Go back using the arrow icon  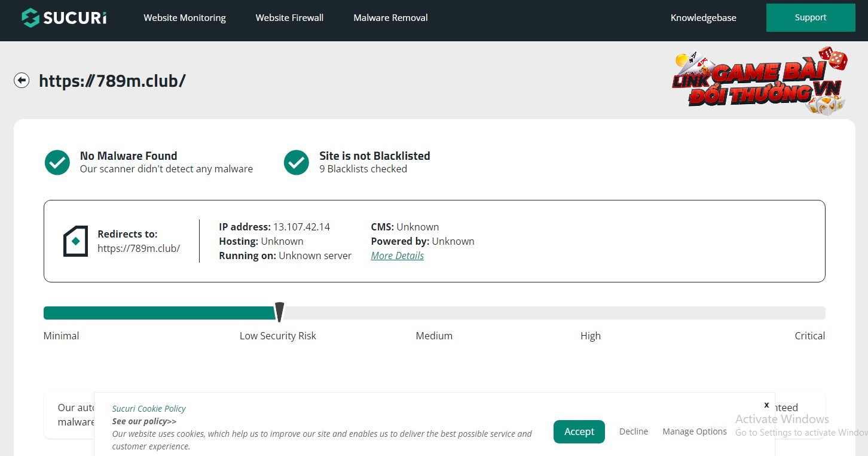pos(22,80)
